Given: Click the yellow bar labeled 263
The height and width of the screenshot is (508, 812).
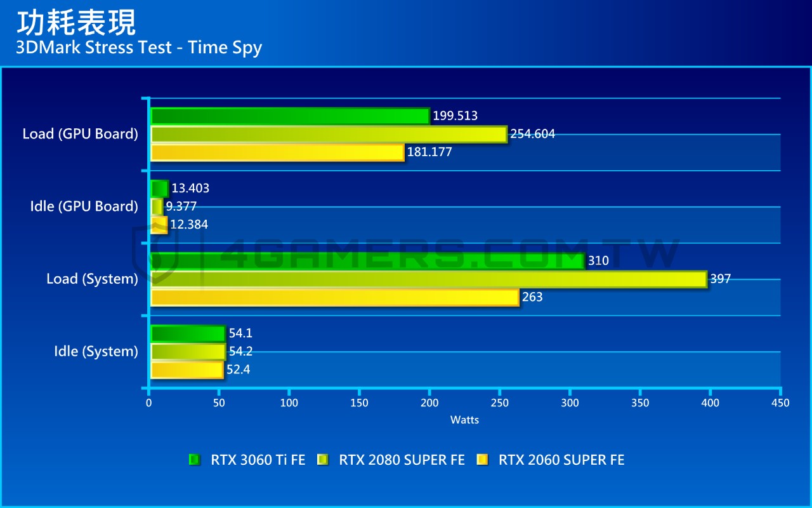Looking at the screenshot, I should (335, 297).
